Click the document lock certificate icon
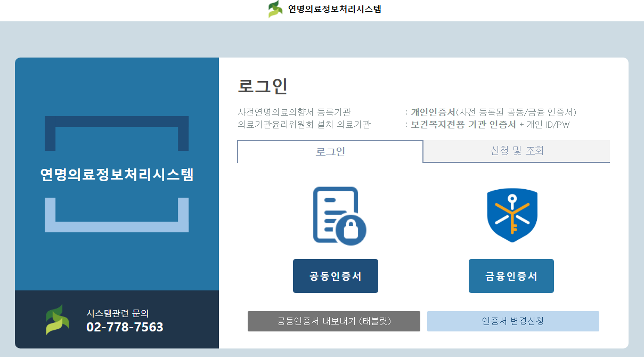The image size is (644, 357). [339, 215]
